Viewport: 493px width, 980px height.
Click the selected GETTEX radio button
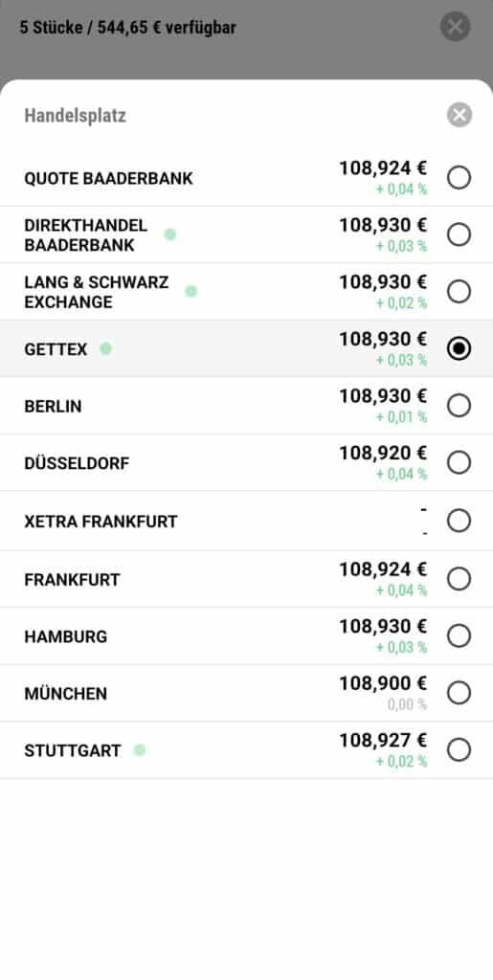tap(459, 348)
